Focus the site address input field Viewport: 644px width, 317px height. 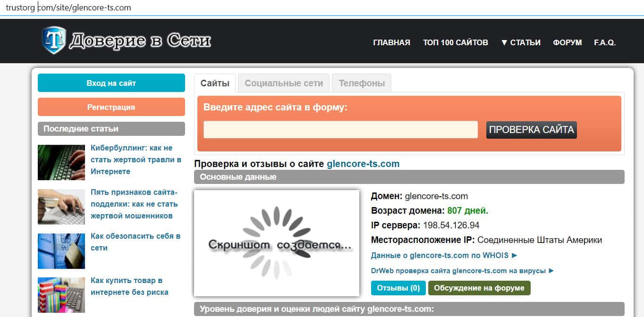pyautogui.click(x=340, y=130)
